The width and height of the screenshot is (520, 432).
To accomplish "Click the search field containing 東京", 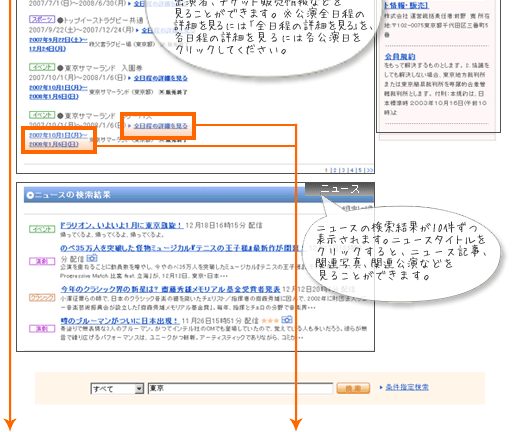I will (x=240, y=388).
